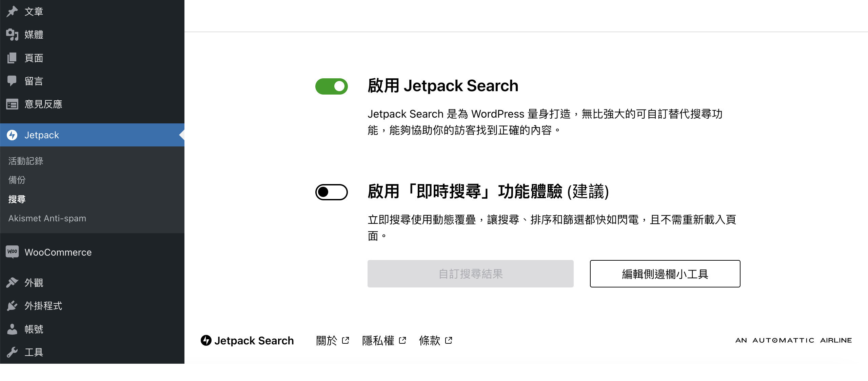Click the 編輯側邊欄小工具 button
Image resolution: width=868 pixels, height=381 pixels.
coord(665,274)
